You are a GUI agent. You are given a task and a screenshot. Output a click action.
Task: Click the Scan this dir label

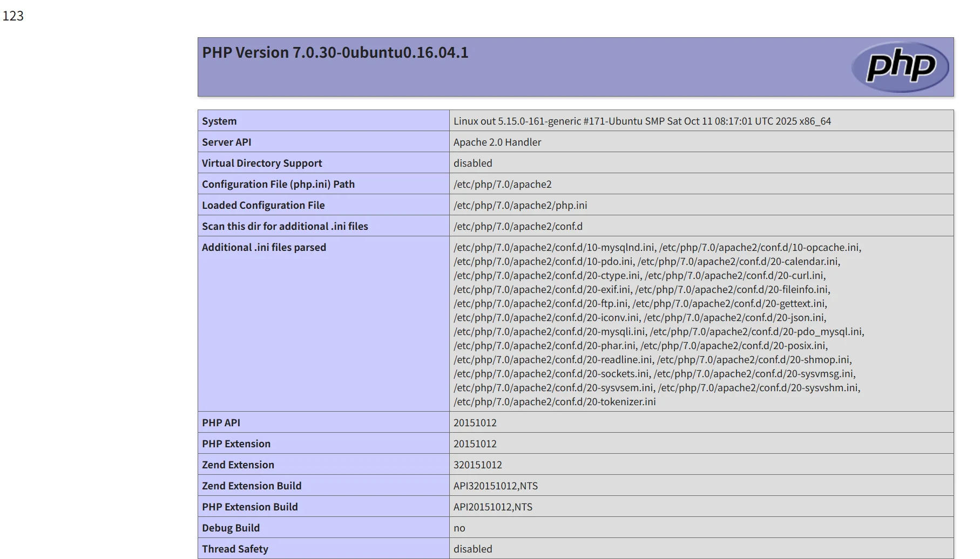pyautogui.click(x=285, y=226)
